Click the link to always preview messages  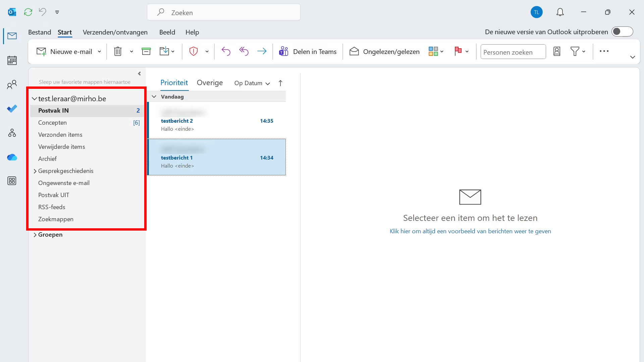(470, 231)
